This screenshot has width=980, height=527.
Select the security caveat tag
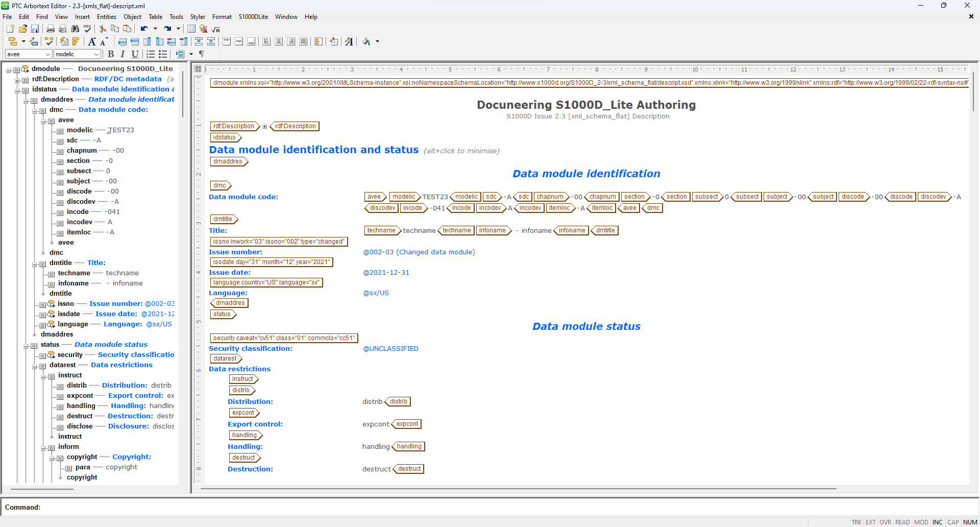click(284, 338)
